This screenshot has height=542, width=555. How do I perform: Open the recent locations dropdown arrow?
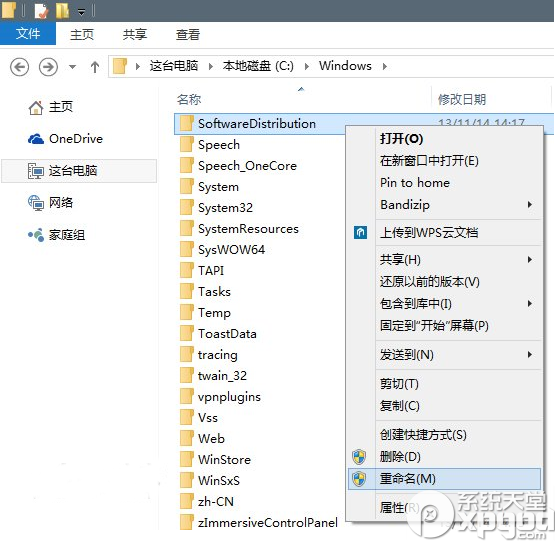[73, 67]
